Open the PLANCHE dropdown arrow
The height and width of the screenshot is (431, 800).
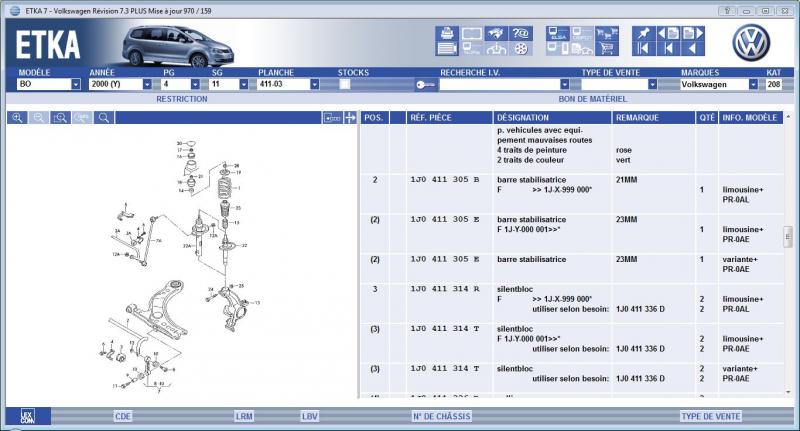coord(315,84)
